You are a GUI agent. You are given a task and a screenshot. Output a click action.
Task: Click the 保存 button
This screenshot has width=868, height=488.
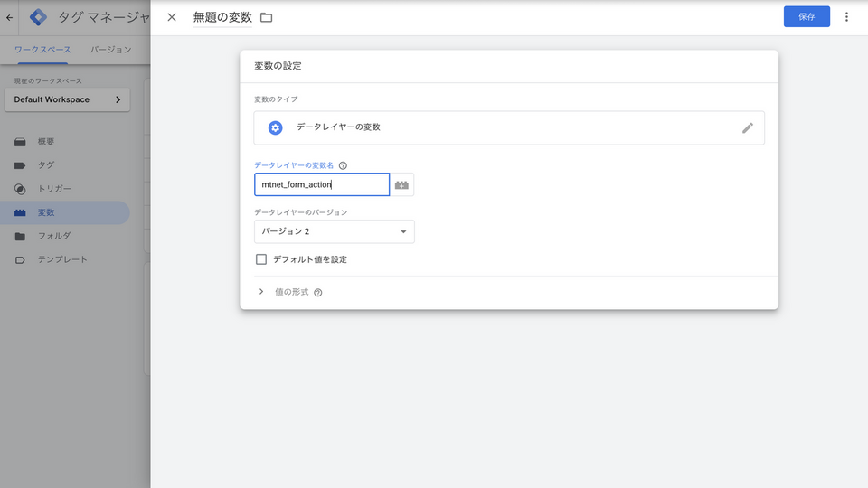click(x=806, y=17)
